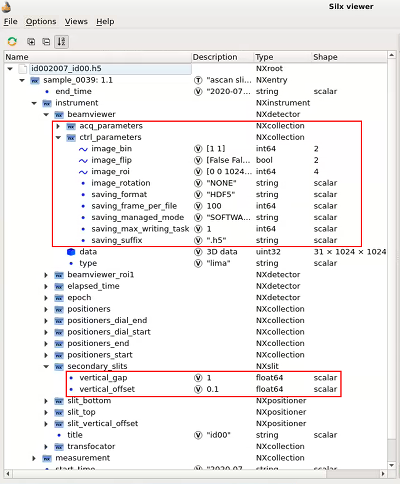The width and height of the screenshot is (400, 484).
Task: Click the measurement NX folder icon
Action: [x=47, y=458]
